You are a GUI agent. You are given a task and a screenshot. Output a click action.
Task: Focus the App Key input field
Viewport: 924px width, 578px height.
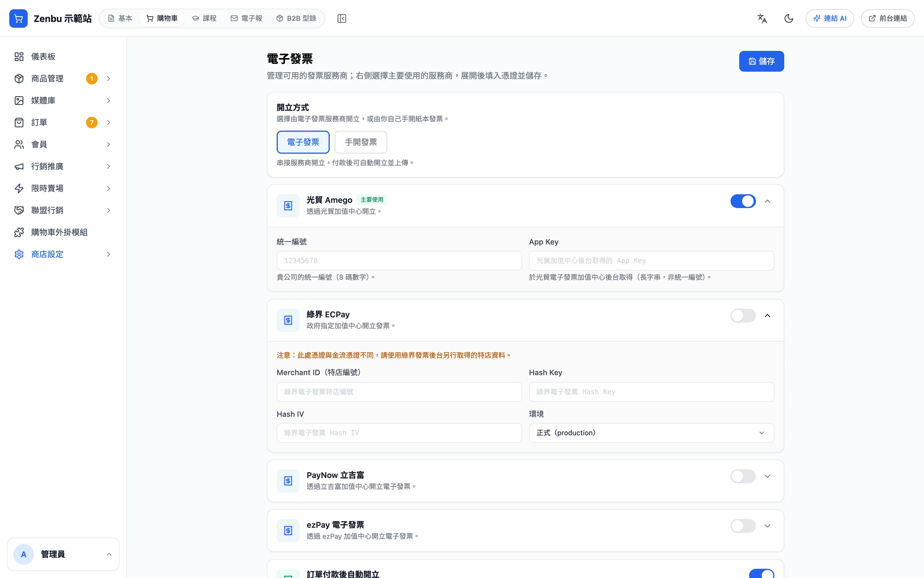click(651, 261)
